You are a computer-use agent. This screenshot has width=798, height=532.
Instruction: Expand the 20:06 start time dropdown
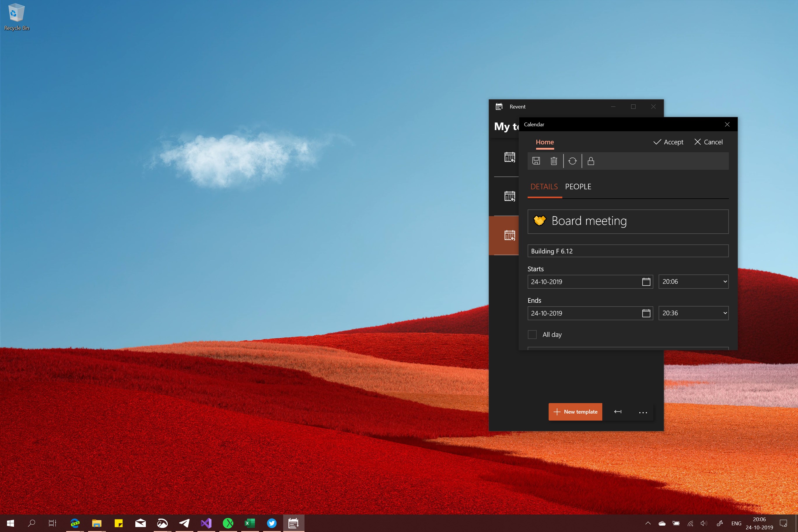[693, 282]
